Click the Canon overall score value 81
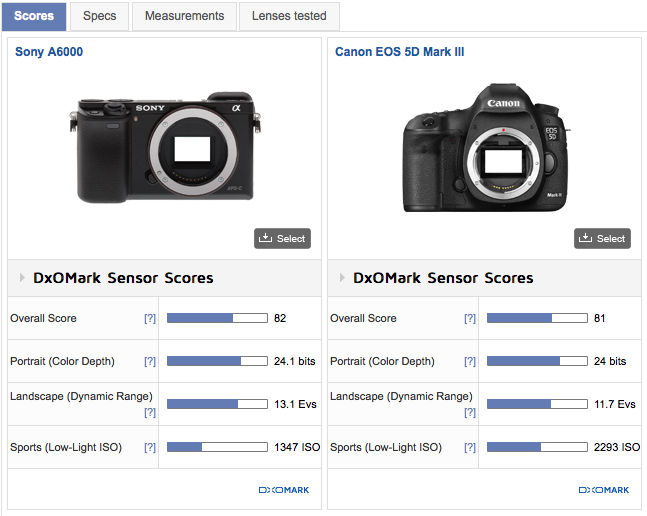 (x=600, y=318)
